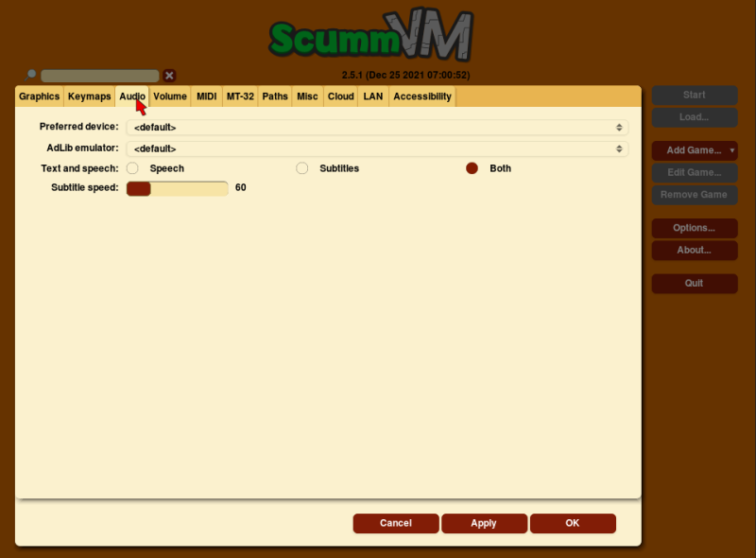Clear the search with the X icon
The height and width of the screenshot is (558, 756).
[x=169, y=76]
